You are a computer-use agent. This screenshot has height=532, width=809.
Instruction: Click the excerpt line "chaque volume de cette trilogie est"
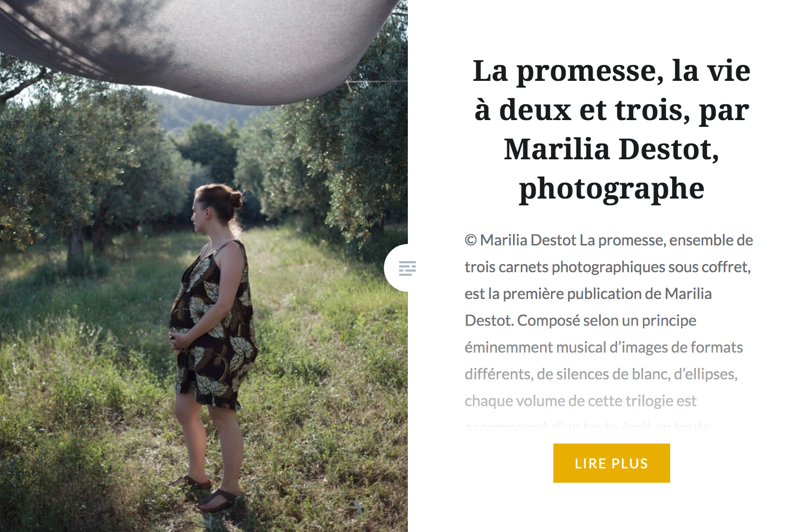tap(580, 401)
